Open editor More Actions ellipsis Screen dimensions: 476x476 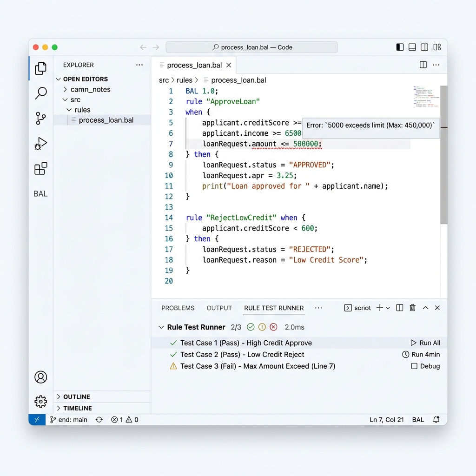[x=436, y=65]
